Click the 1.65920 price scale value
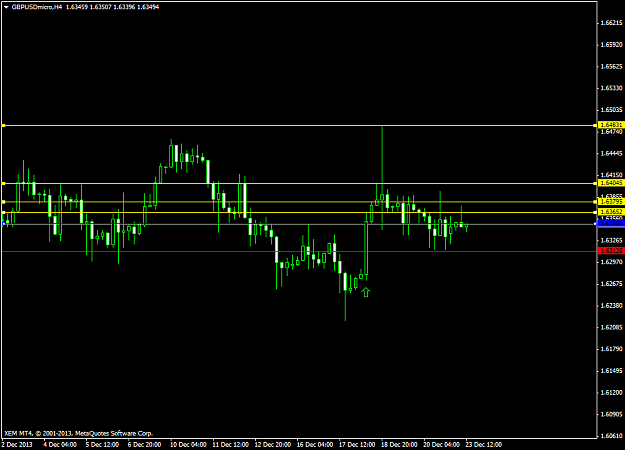 (x=611, y=45)
